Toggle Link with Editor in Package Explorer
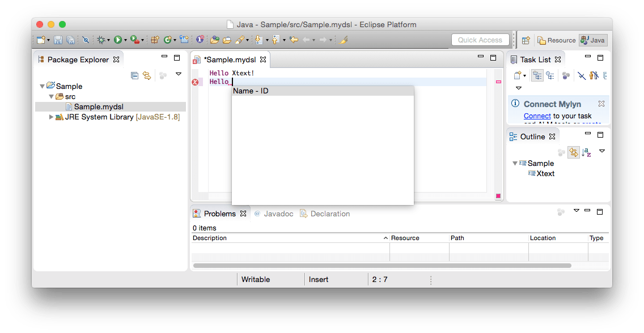This screenshot has height=333, width=644. (x=146, y=75)
